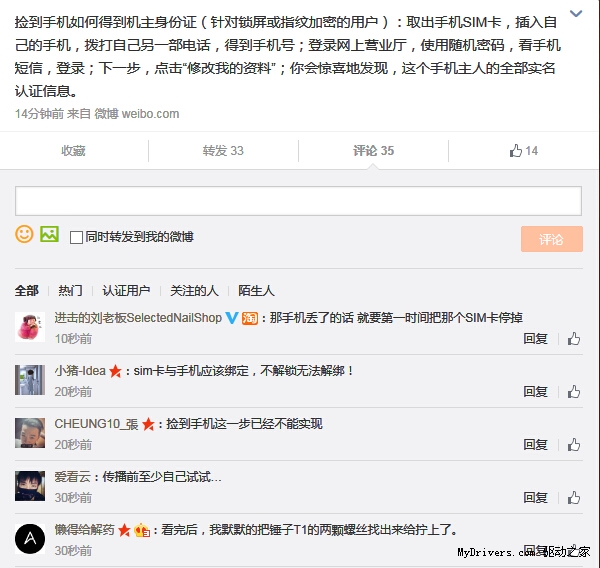Like the comment from 小猪-Idea

click(x=574, y=392)
